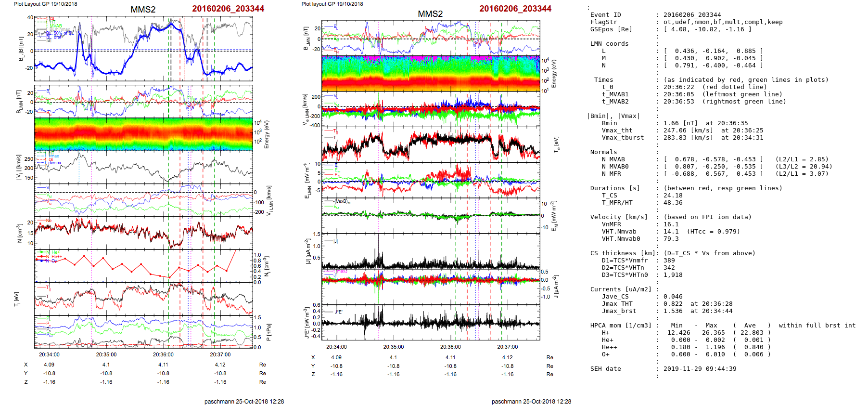Click the red event ID above the right plot

(515, 9)
